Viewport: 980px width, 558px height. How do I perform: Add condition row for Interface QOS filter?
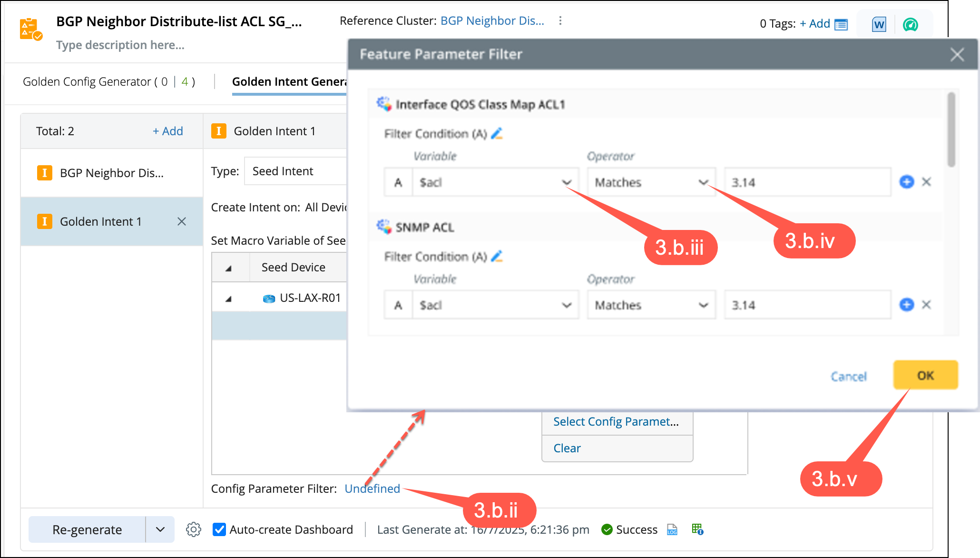(x=906, y=182)
